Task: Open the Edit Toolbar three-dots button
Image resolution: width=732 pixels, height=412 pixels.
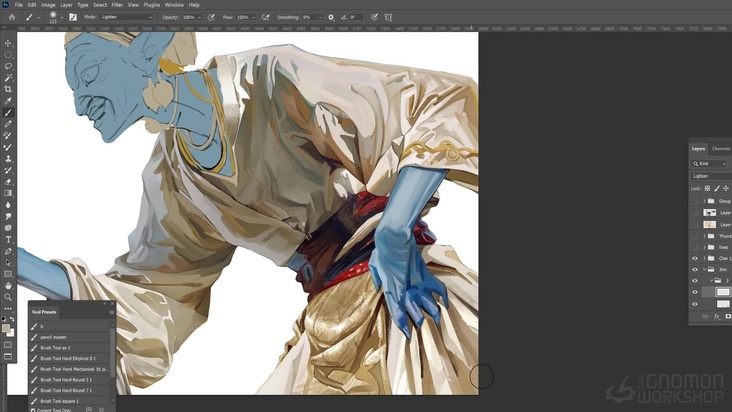Action: tap(8, 308)
